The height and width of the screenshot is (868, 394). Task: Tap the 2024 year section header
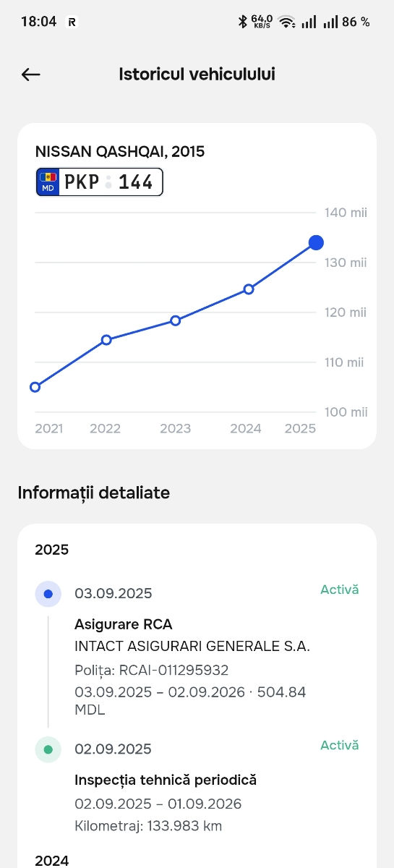[x=52, y=861]
